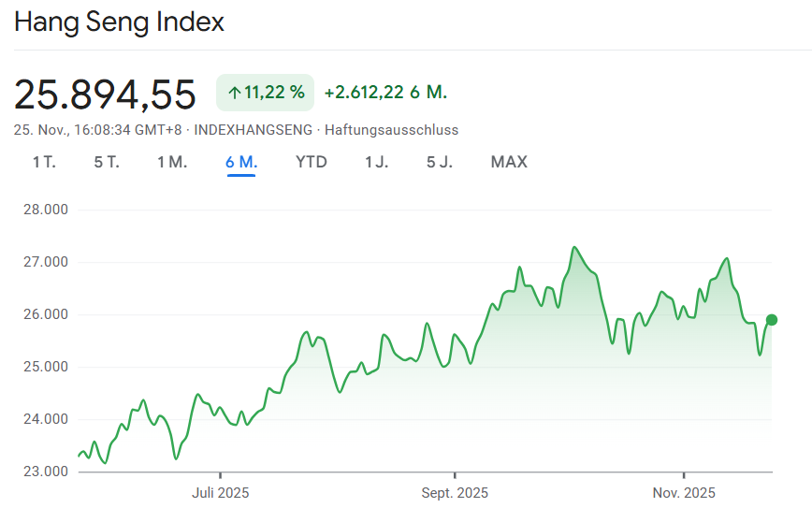Viewport: 812px width, 508px height.
Task: Open the 5J. time range
Action: (x=440, y=162)
